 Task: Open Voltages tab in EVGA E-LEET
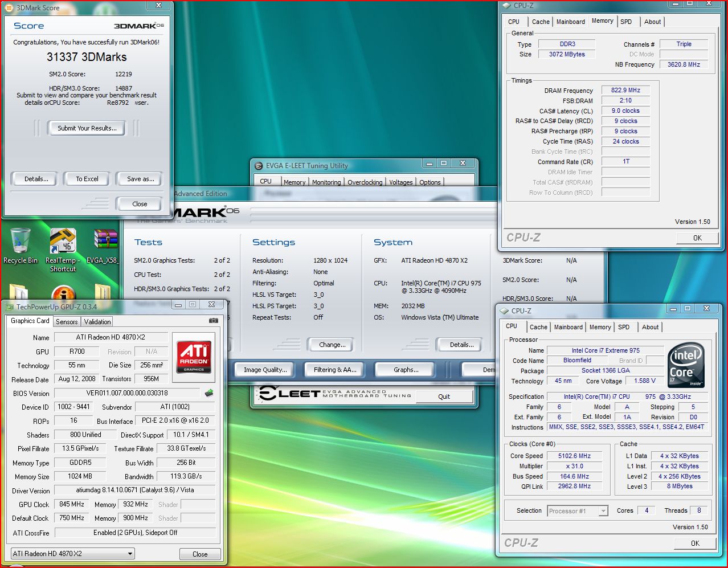pos(401,182)
